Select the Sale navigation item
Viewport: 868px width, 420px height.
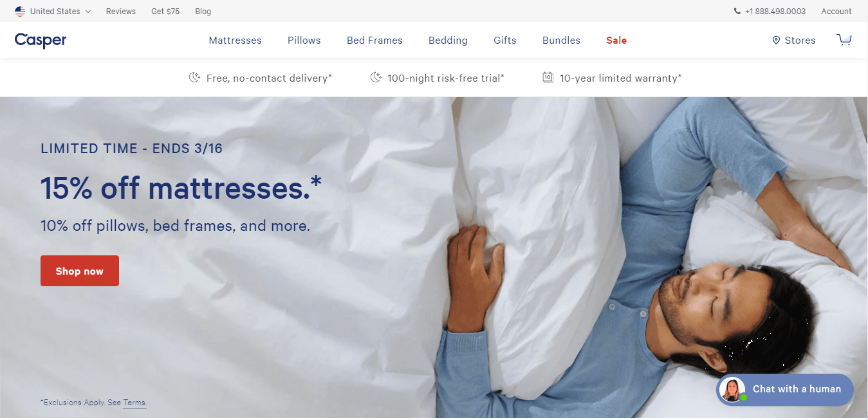[616, 41]
